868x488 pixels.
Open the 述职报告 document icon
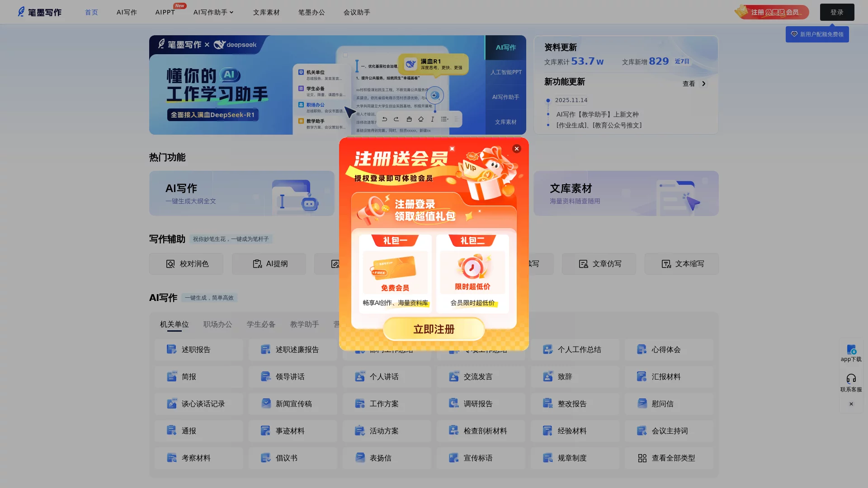coord(171,349)
